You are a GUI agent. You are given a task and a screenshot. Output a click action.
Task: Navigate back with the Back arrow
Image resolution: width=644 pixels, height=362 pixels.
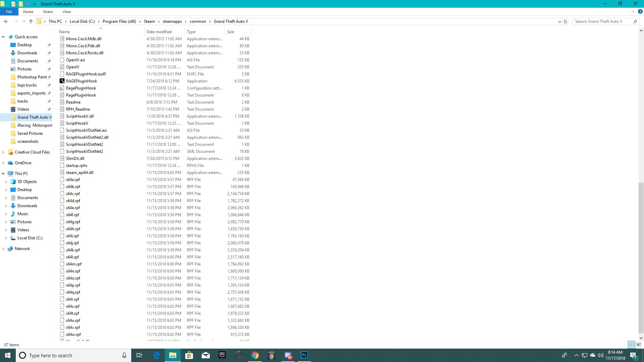click(6, 21)
